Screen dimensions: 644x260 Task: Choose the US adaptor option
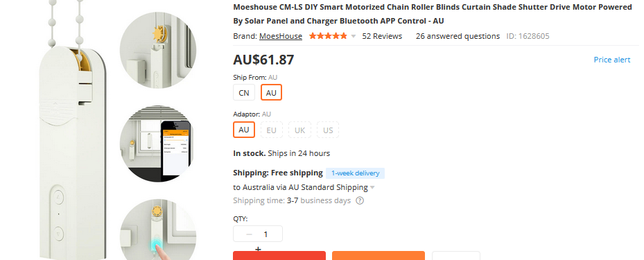coord(328,130)
